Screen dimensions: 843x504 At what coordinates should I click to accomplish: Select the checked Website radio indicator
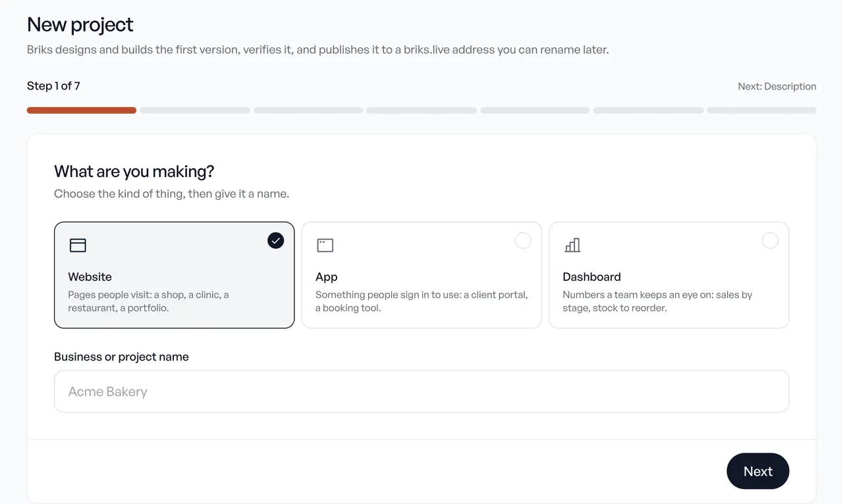(x=276, y=241)
